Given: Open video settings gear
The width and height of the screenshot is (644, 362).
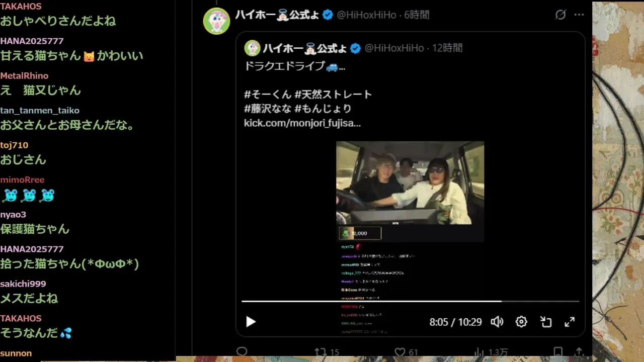Looking at the screenshot, I should (521, 322).
